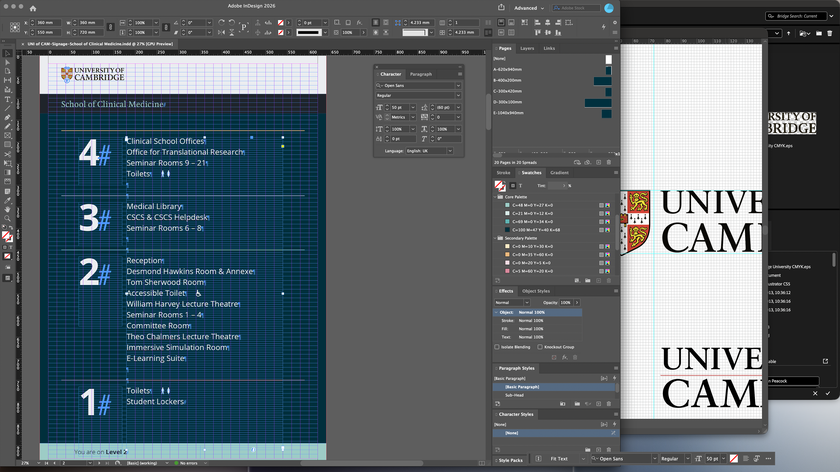Select the Sub-Head paragraph style
Viewport: 840px width, 472px height.
click(x=554, y=395)
